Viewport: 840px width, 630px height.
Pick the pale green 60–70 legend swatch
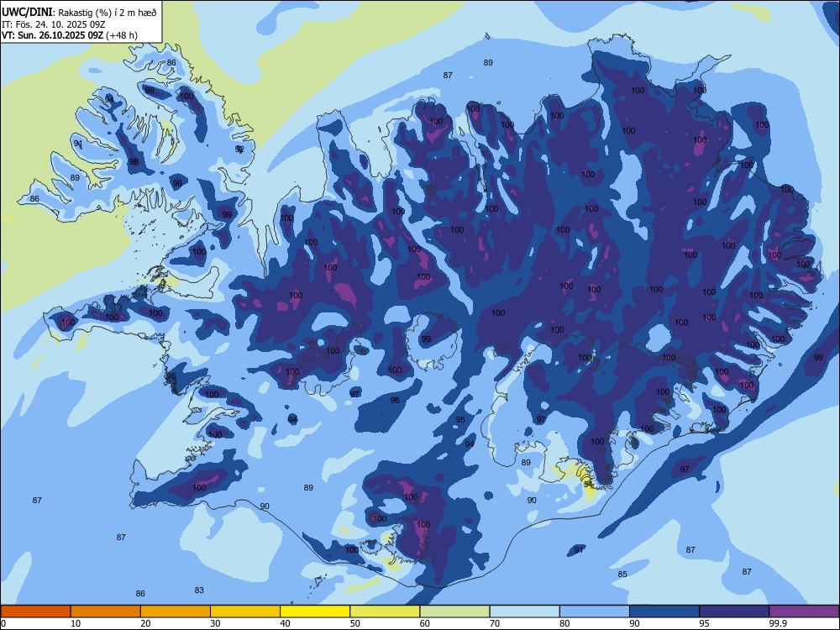(454, 612)
